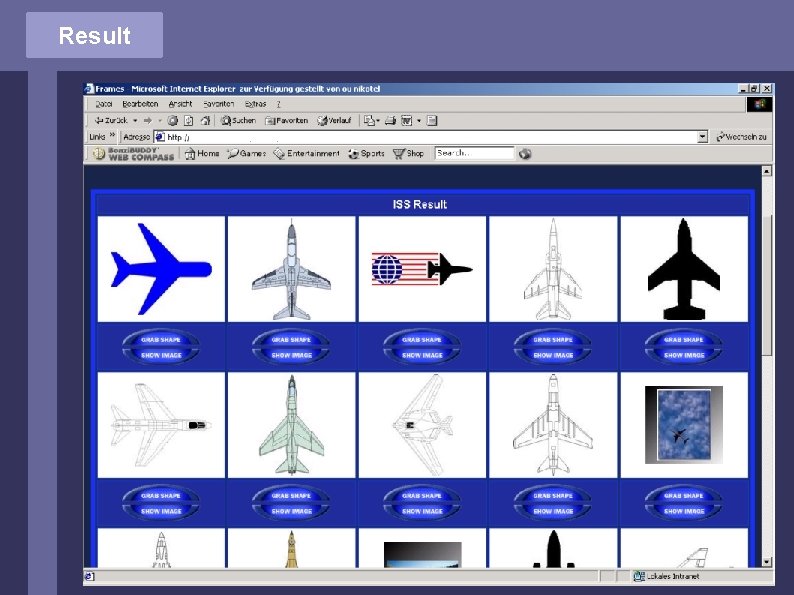Click the page scrollbar up arrow
Viewport: 794px width, 595px height.
[767, 171]
